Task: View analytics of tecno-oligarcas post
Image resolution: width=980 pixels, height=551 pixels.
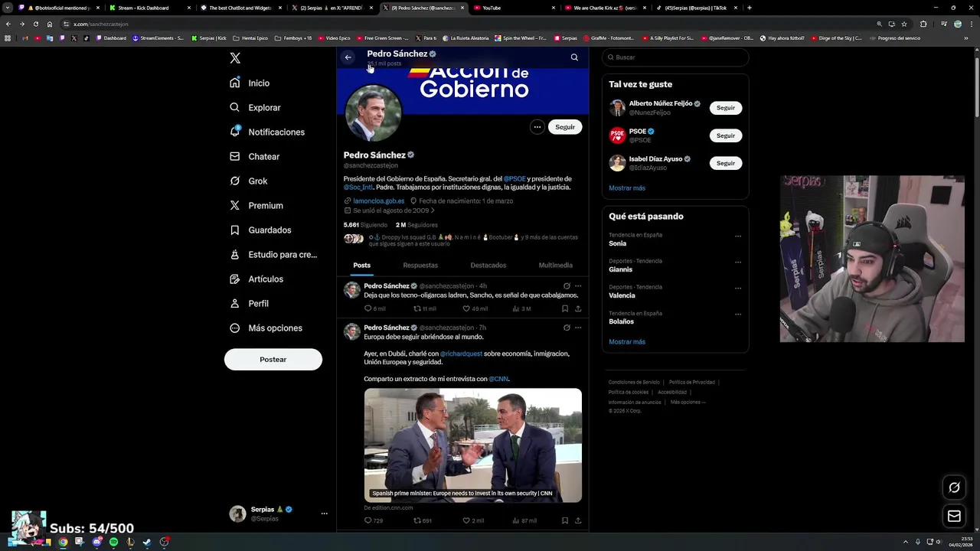Action: tap(515, 308)
